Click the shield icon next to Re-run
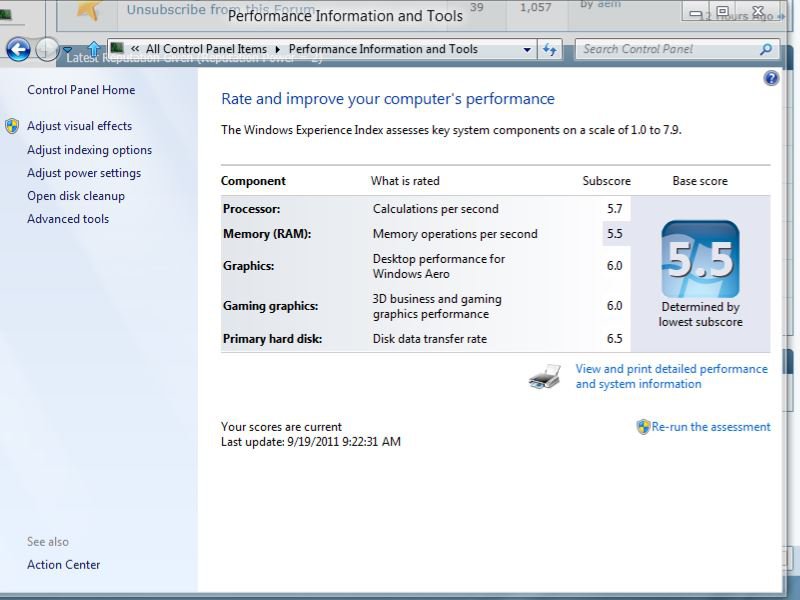 point(643,427)
